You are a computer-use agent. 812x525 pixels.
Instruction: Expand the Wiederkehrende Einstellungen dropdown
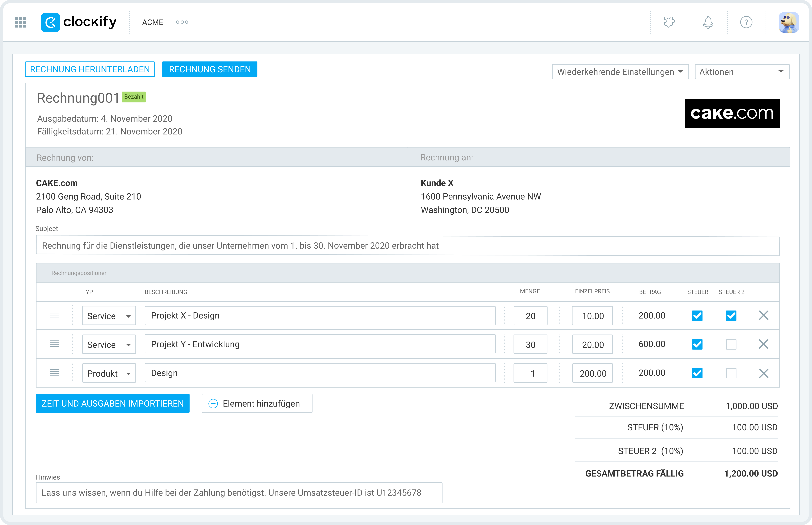620,71
